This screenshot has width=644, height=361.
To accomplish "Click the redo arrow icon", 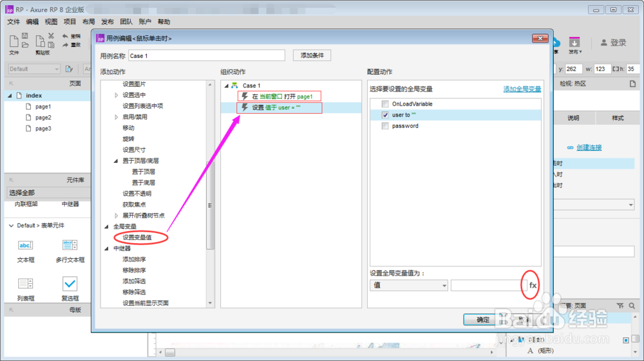I will click(65, 44).
